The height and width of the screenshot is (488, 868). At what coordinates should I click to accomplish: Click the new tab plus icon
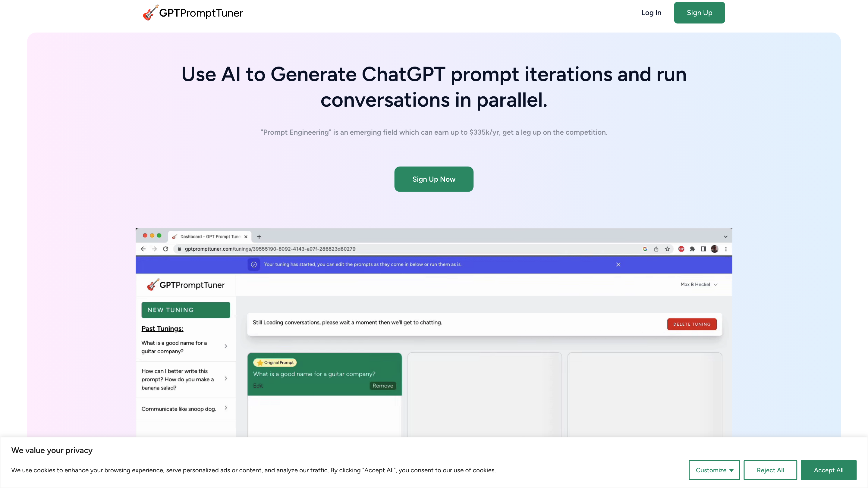259,237
